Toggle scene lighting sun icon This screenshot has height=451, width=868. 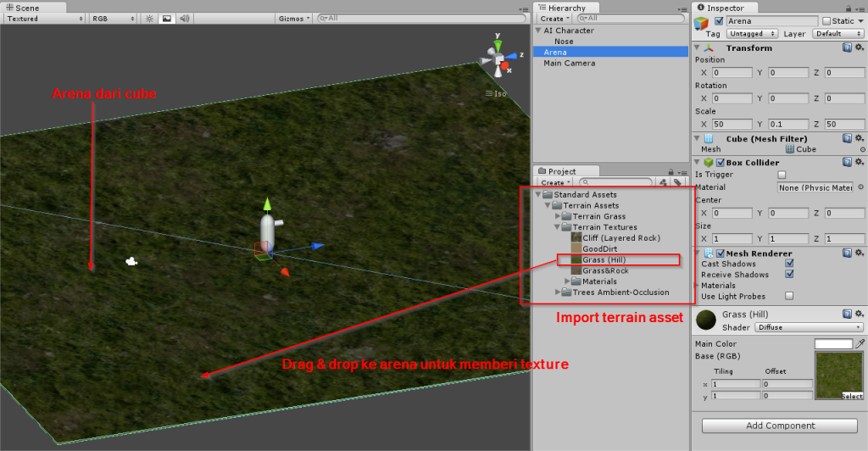149,18
